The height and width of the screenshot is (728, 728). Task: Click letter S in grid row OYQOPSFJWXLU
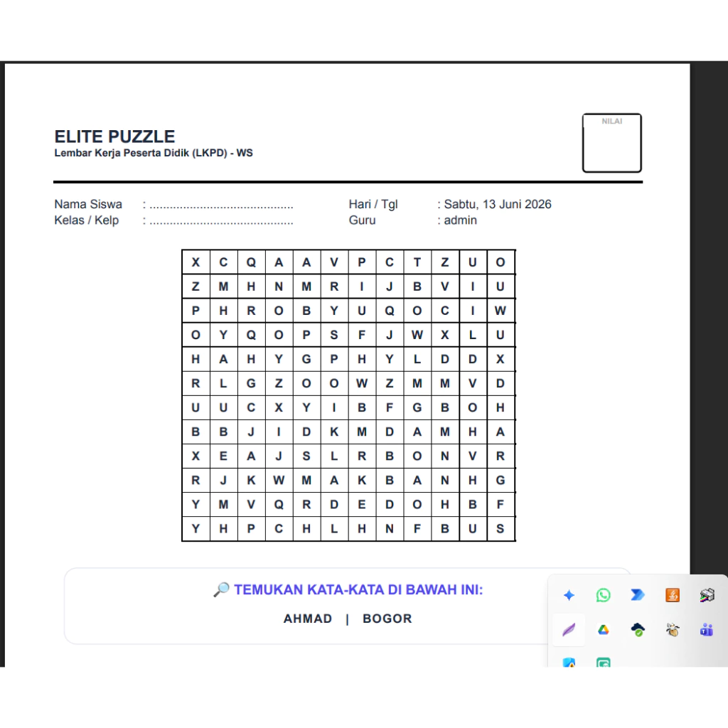(334, 335)
